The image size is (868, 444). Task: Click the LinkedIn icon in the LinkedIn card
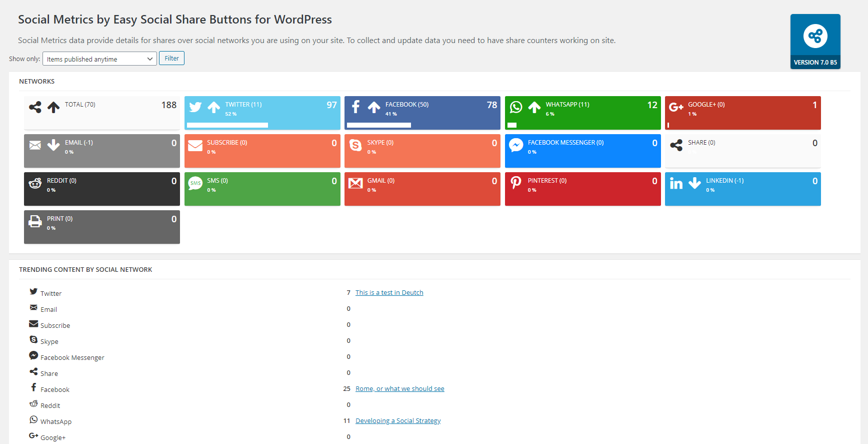pyautogui.click(x=676, y=184)
